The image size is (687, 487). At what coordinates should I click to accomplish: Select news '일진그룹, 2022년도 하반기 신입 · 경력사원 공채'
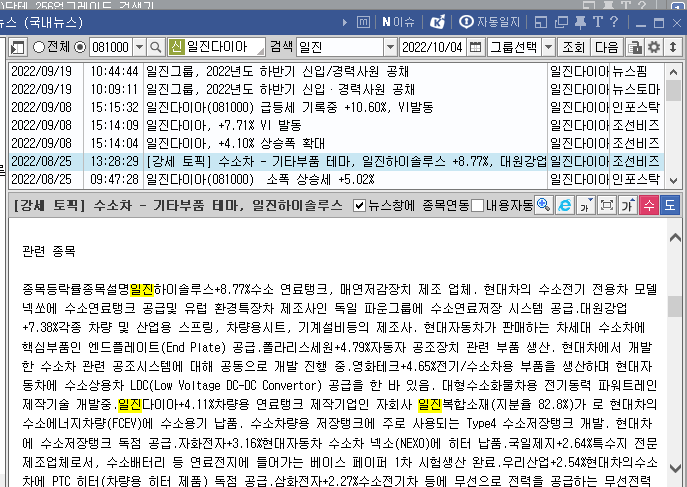click(x=280, y=89)
